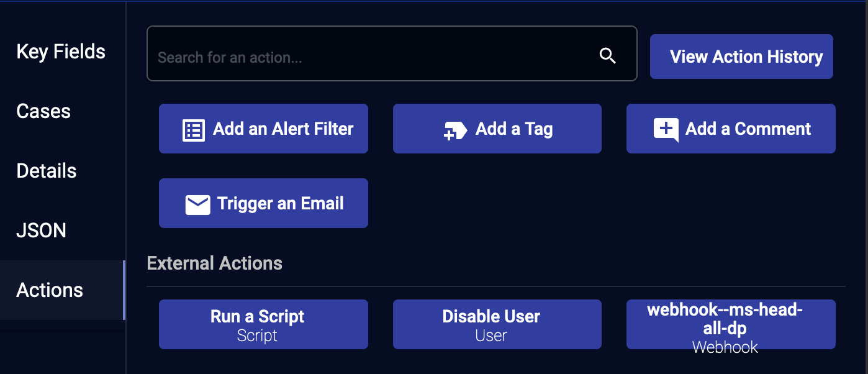Click the list icon on Add an Alert Filter

pyautogui.click(x=193, y=130)
